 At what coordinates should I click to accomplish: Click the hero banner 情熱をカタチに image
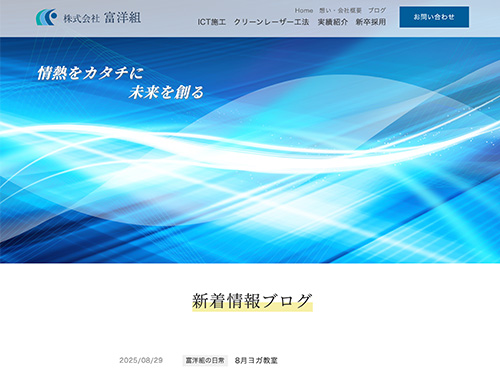click(250, 150)
